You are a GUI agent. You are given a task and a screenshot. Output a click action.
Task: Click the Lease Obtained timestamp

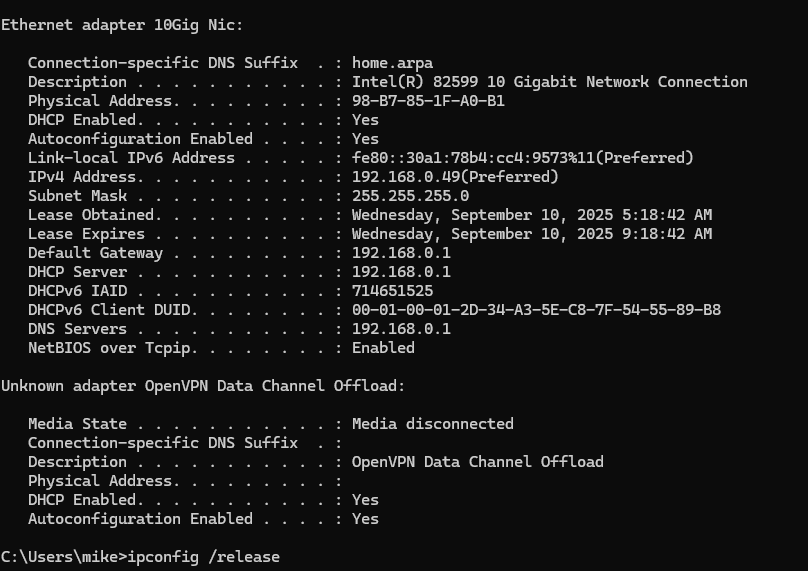click(532, 215)
